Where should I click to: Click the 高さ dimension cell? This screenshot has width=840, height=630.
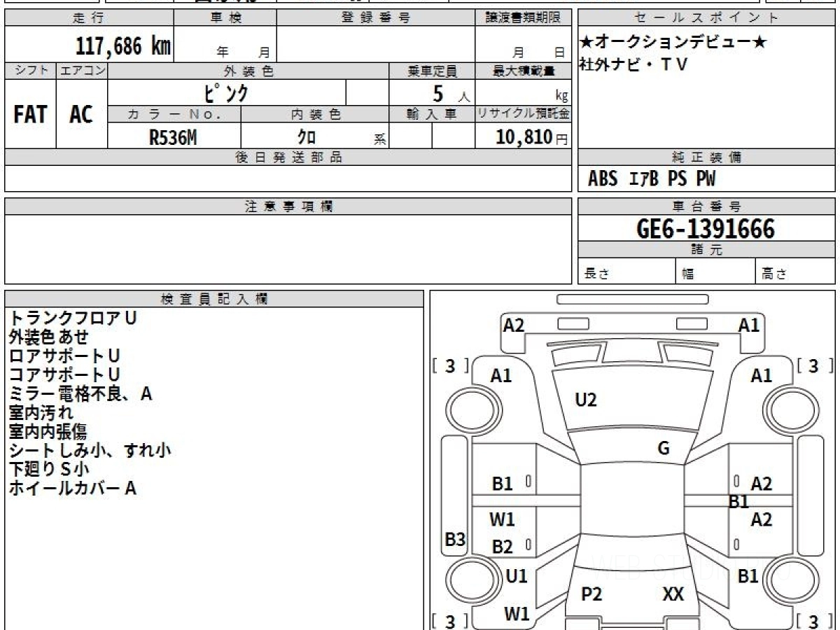pos(796,272)
